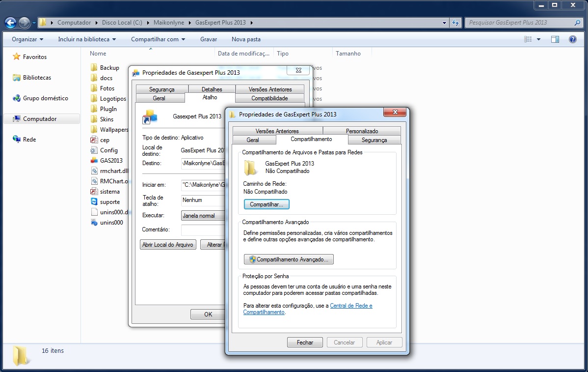Switch to Segurança tab in front dialog
The image size is (588, 372).
click(x=374, y=140)
